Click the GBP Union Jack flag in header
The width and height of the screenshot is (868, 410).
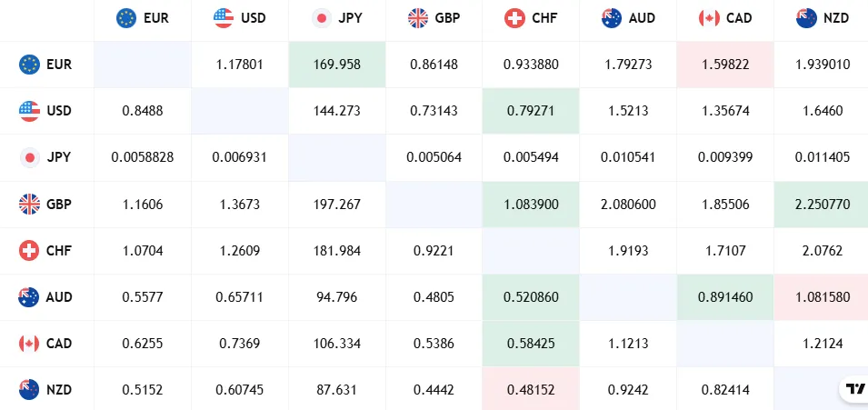(418, 17)
